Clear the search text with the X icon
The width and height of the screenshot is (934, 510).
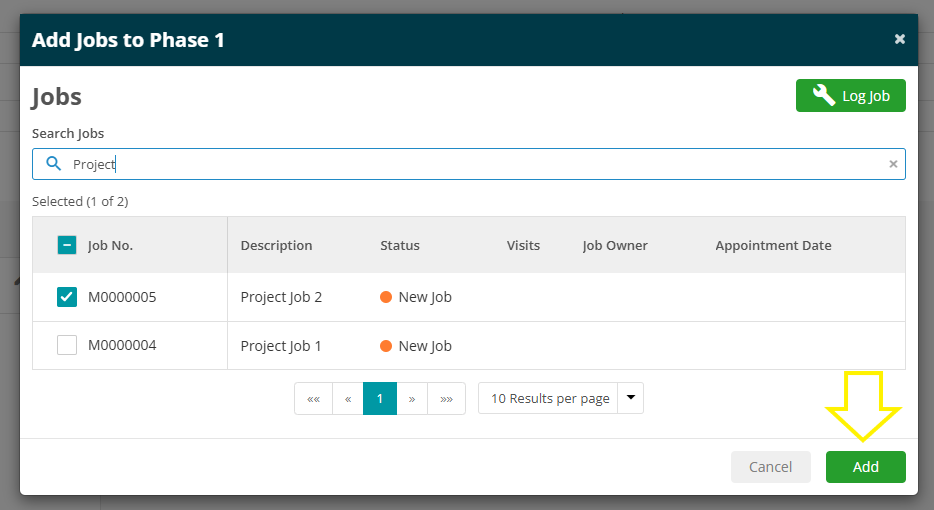(893, 164)
